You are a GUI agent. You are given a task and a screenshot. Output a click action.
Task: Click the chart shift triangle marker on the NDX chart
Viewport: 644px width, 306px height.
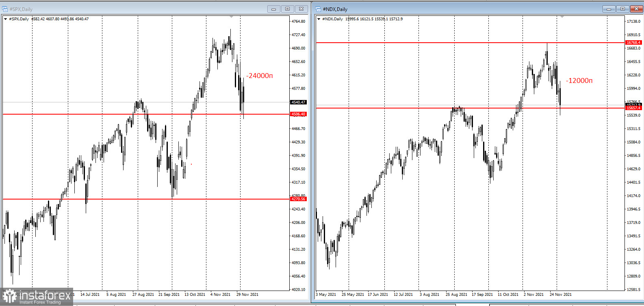click(x=562, y=17)
